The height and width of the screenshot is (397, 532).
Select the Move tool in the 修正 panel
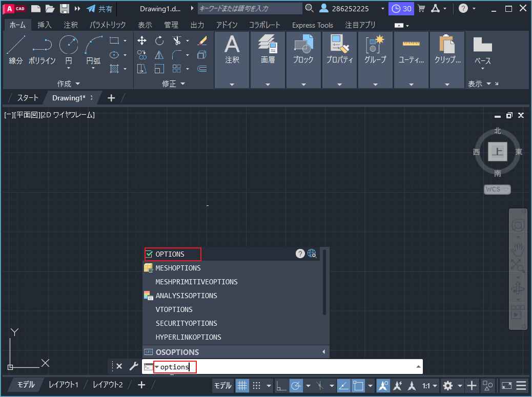point(142,40)
